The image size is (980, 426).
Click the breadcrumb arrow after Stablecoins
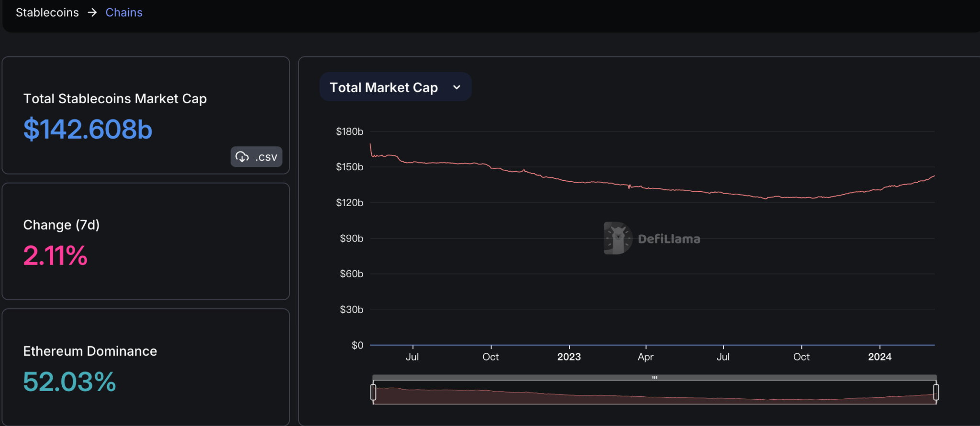tap(92, 12)
